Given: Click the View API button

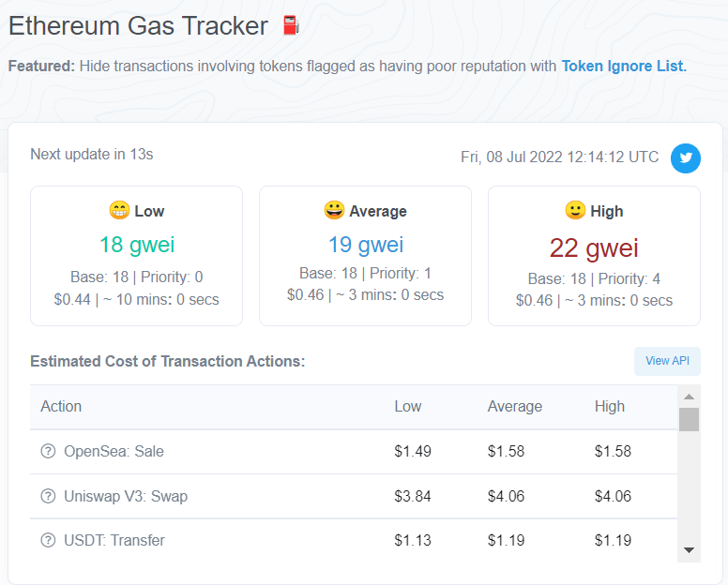Looking at the screenshot, I should (x=667, y=361).
